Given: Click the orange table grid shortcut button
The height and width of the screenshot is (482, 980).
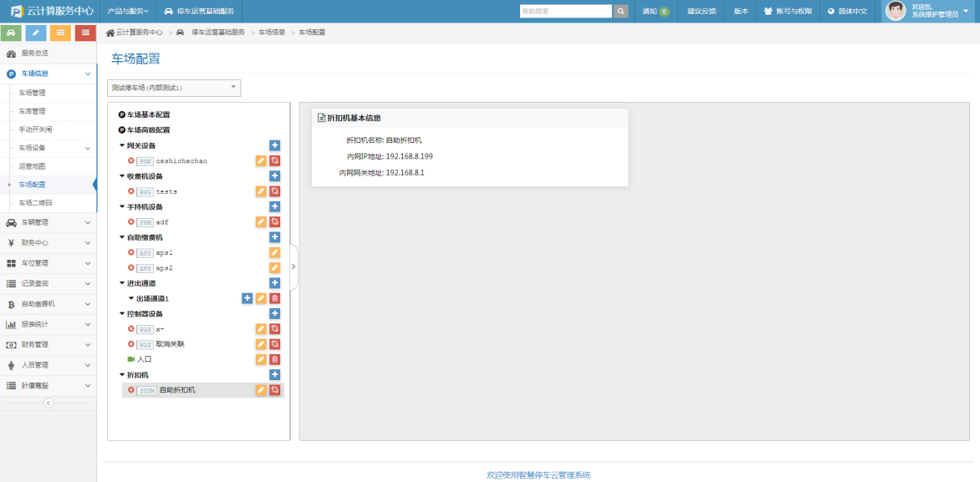Looking at the screenshot, I should [x=60, y=33].
